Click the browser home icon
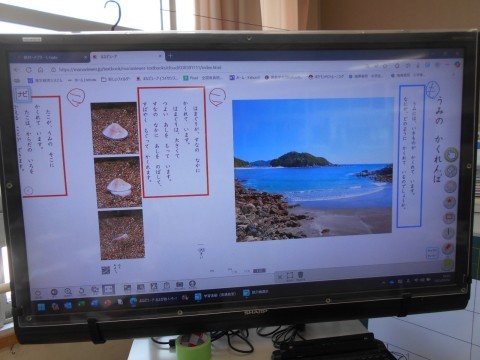 tap(40, 70)
